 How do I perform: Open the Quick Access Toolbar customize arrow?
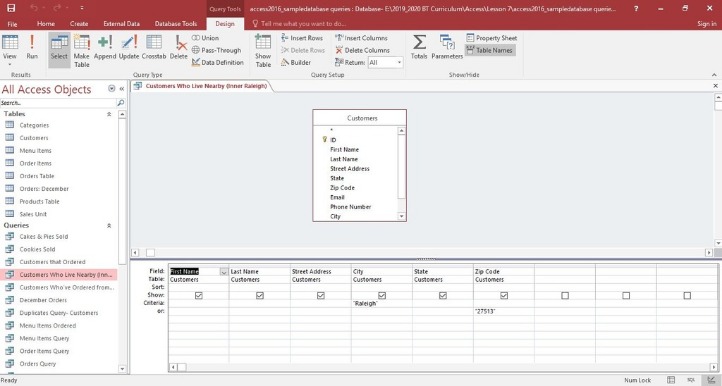pos(82,8)
